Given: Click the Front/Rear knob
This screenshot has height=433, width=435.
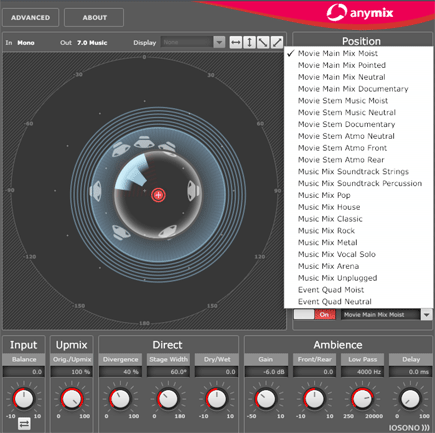Looking at the screenshot, I should (314, 398).
